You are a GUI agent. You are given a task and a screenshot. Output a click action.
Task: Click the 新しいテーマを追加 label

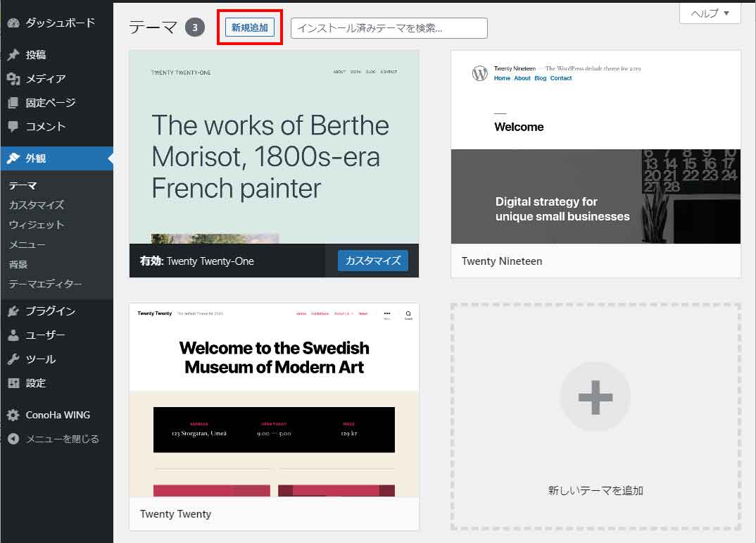(x=596, y=491)
